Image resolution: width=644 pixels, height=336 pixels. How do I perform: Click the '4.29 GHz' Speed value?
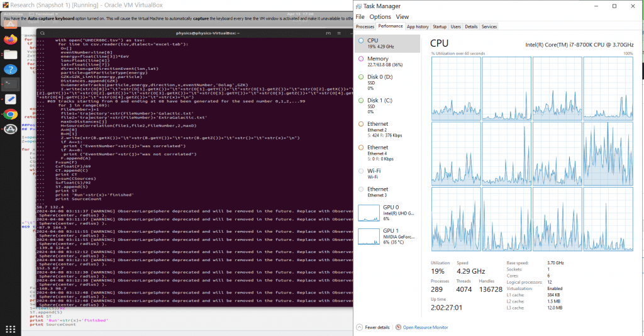coord(470,272)
